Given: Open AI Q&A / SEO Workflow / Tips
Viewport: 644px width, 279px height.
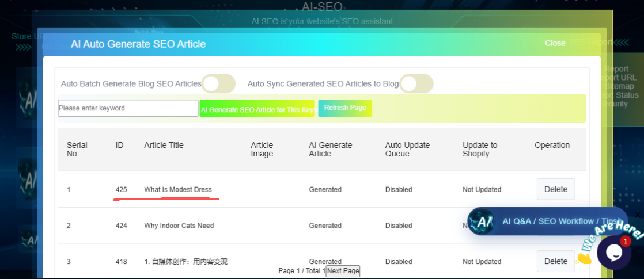Looking at the screenshot, I should pyautogui.click(x=559, y=221).
